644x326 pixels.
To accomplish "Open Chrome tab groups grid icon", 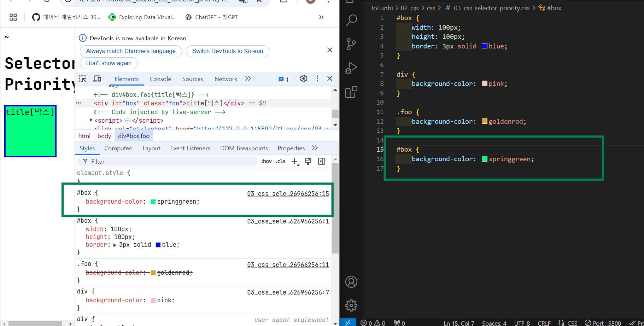I will coord(13,17).
